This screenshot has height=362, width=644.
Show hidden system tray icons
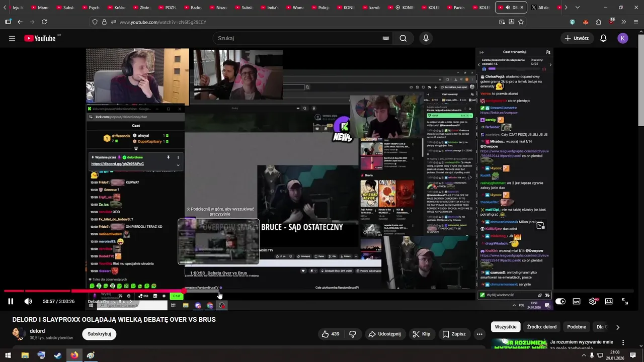click(x=585, y=355)
